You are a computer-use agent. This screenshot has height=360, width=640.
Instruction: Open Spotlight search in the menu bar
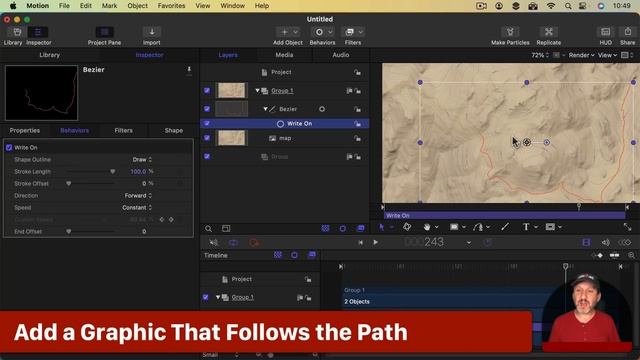tap(568, 6)
